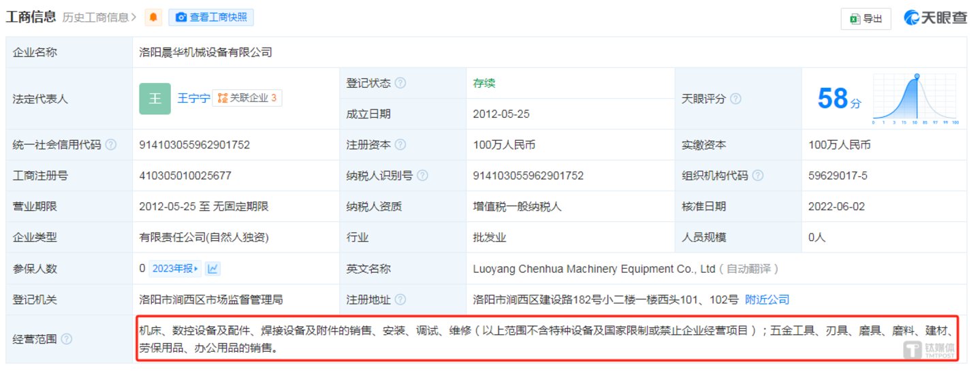Open 历史工商信息 history link

98,18
